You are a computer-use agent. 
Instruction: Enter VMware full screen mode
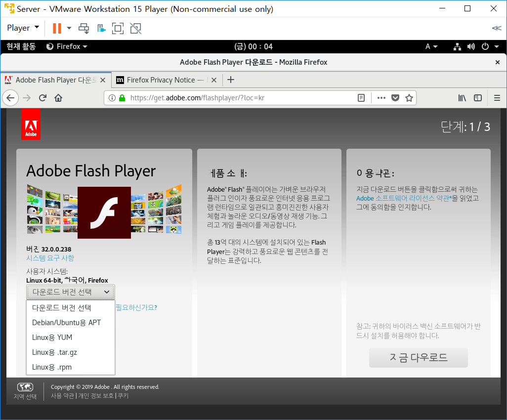coord(118,29)
